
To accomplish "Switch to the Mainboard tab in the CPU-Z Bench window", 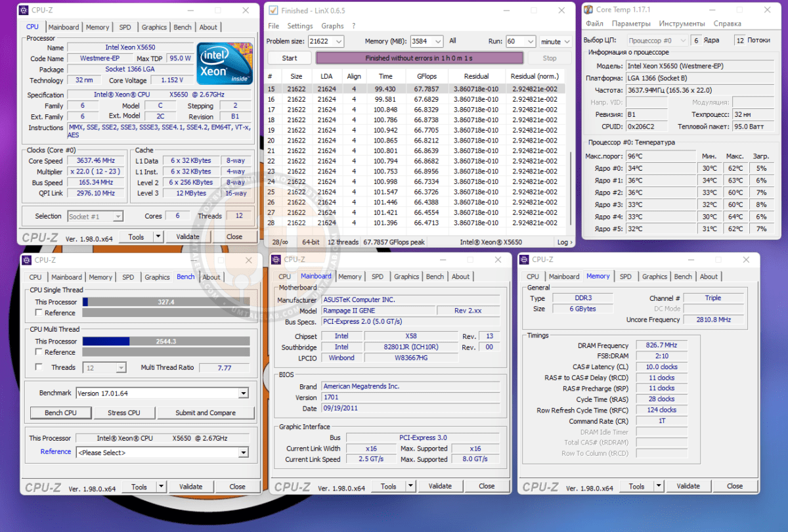I will click(x=67, y=277).
